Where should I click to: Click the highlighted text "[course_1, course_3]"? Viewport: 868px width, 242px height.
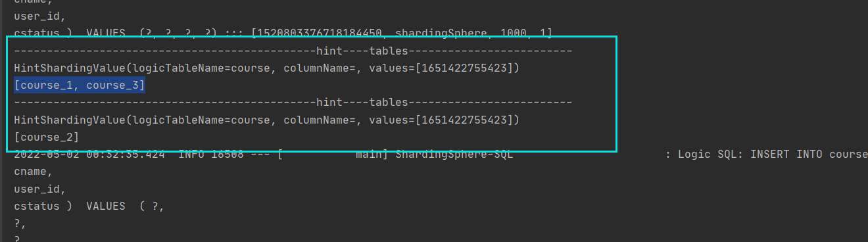click(80, 85)
